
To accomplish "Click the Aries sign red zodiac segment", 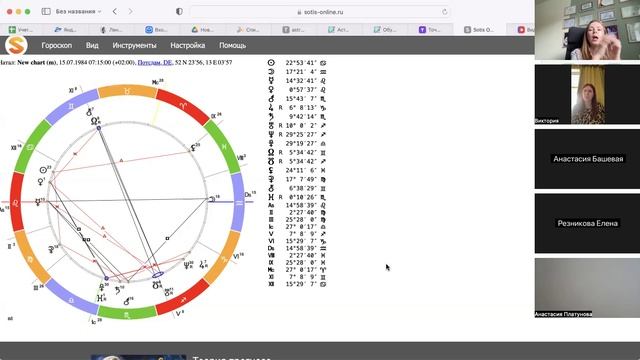I will pos(183,106).
